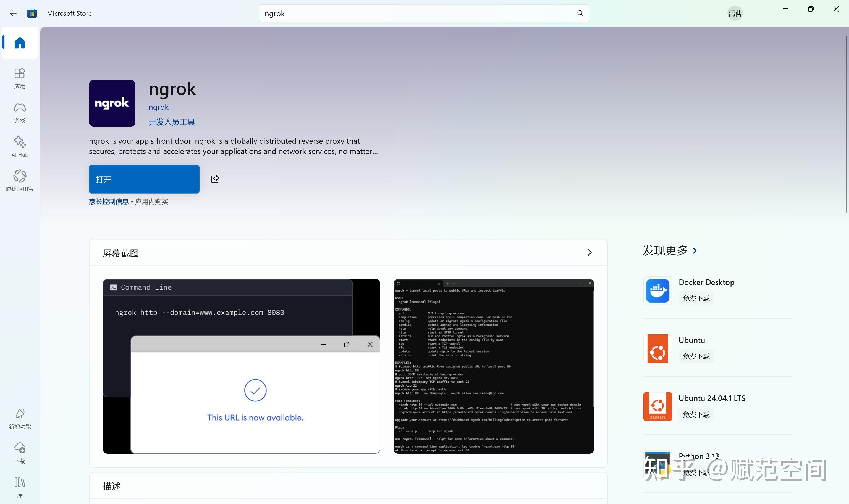Image resolution: width=849 pixels, height=504 pixels.
Task: View the Command Line screenshot thumbnail
Action: pyautogui.click(x=241, y=366)
